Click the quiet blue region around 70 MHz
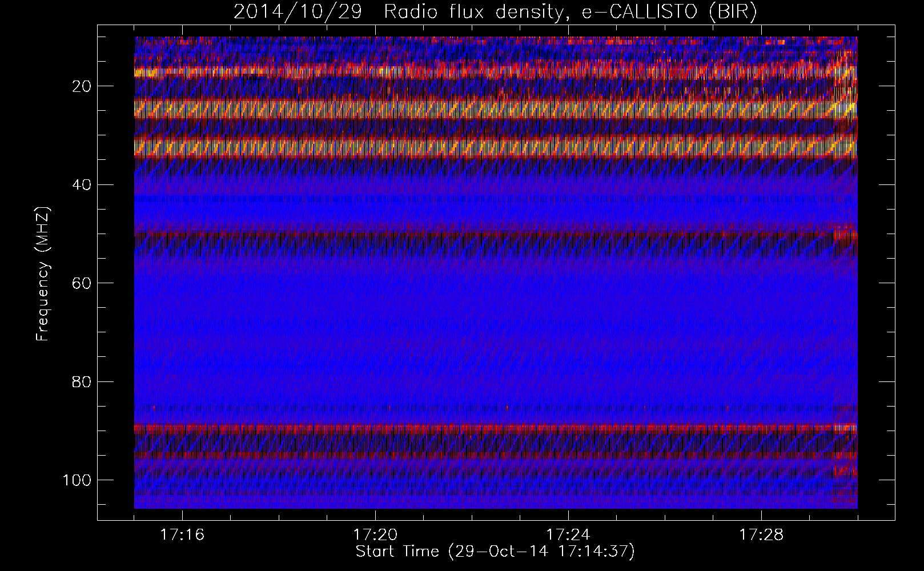This screenshot has width=924, height=571. pos(491,332)
